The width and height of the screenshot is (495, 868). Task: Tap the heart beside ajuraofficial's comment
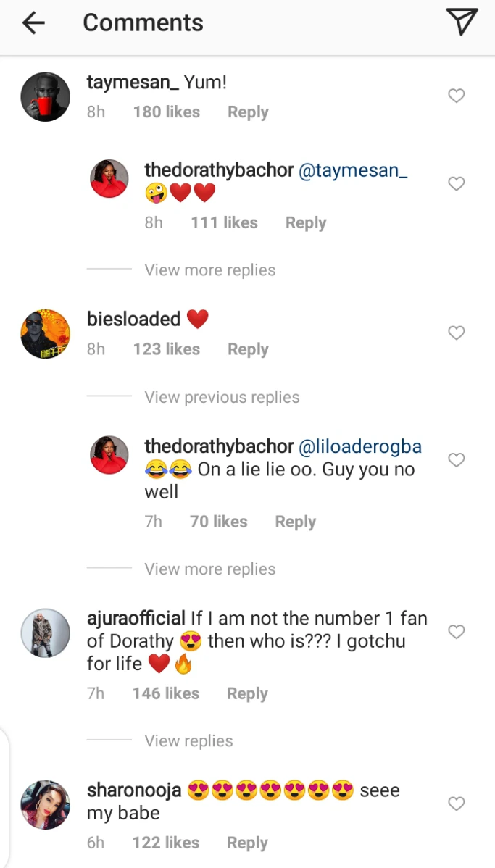click(x=456, y=632)
